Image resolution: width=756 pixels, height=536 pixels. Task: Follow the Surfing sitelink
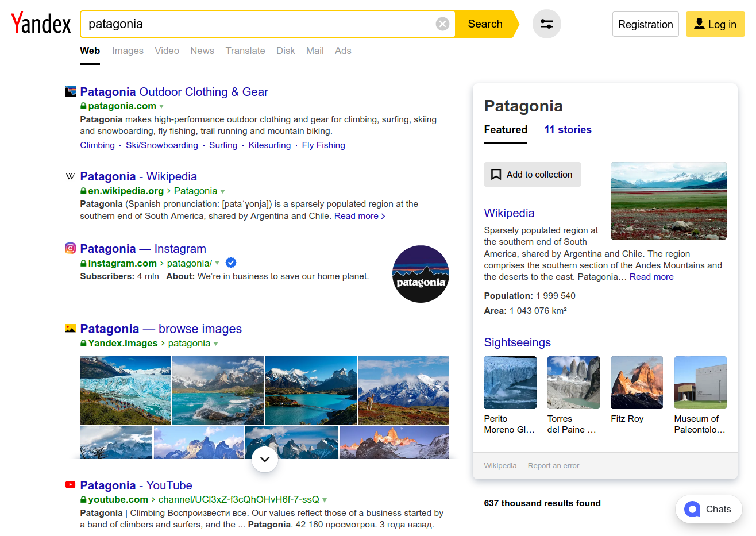[223, 145]
